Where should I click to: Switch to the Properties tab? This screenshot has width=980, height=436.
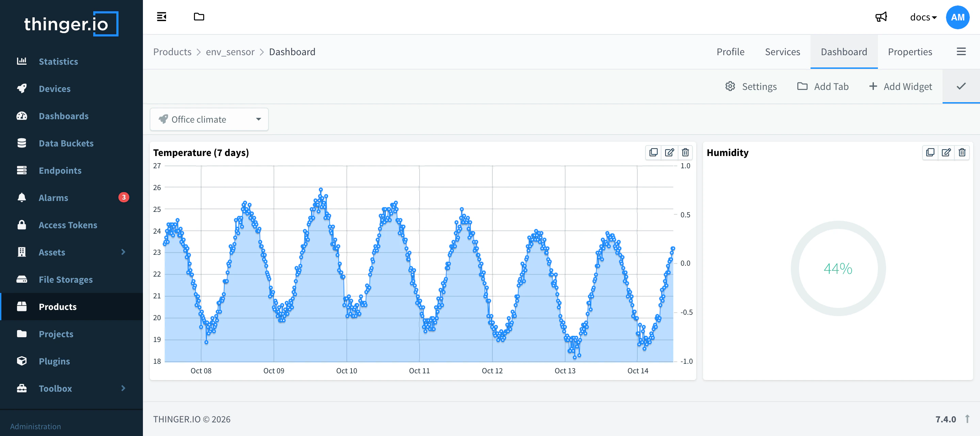coord(910,52)
